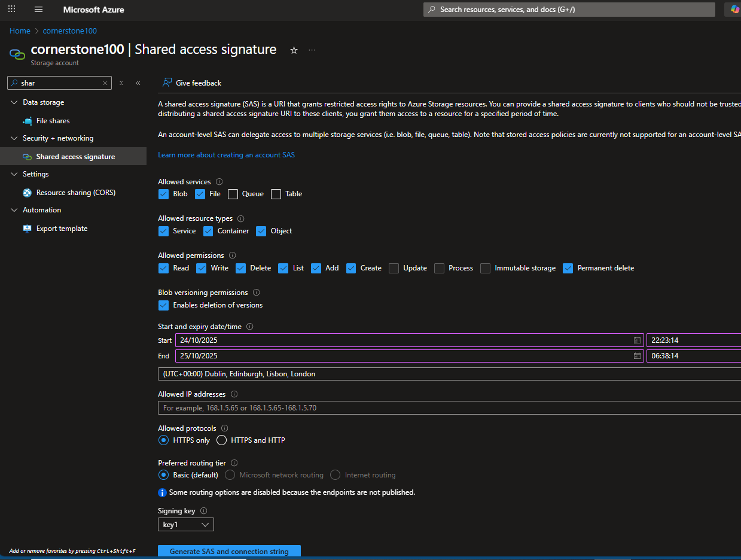Open the calendar picker for Start date
741x560 pixels.
pyautogui.click(x=637, y=340)
